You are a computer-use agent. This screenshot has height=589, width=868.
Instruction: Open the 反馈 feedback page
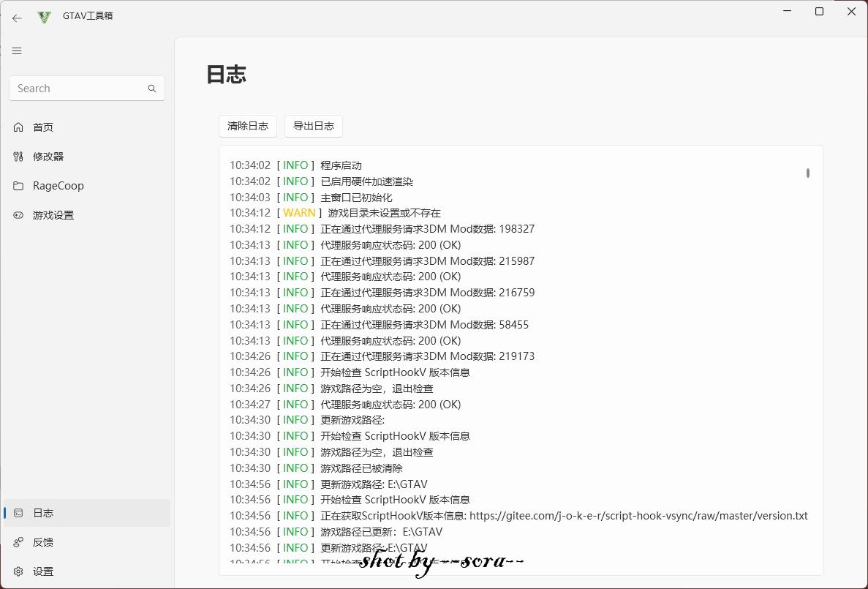[x=87, y=542]
